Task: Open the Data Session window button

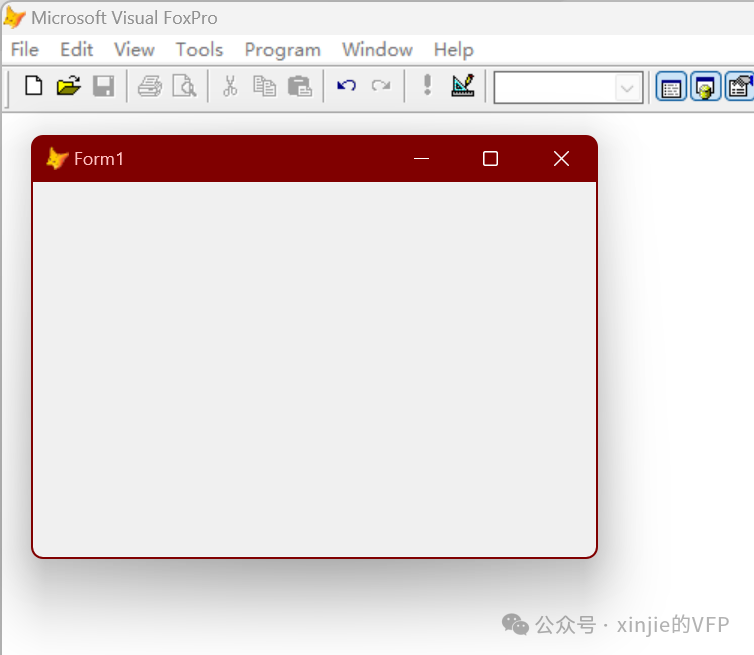Action: pyautogui.click(x=705, y=87)
